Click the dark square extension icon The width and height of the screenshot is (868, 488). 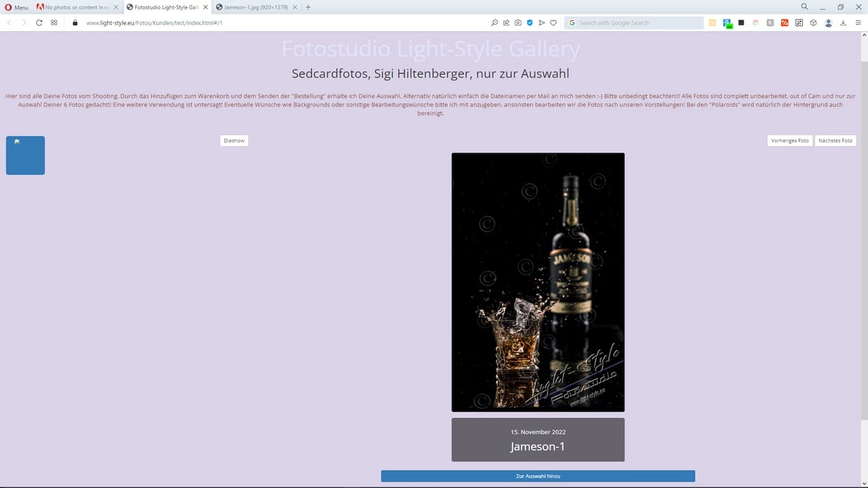pos(741,22)
